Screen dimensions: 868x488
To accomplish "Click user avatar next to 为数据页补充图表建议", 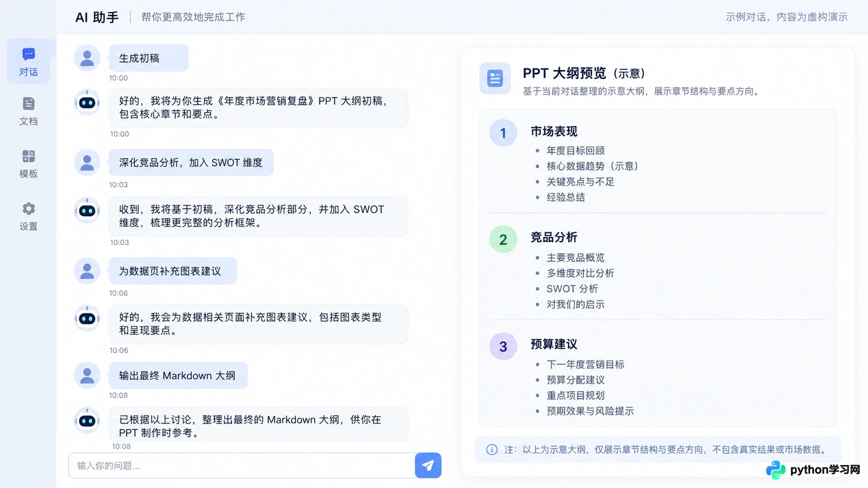I will (87, 271).
